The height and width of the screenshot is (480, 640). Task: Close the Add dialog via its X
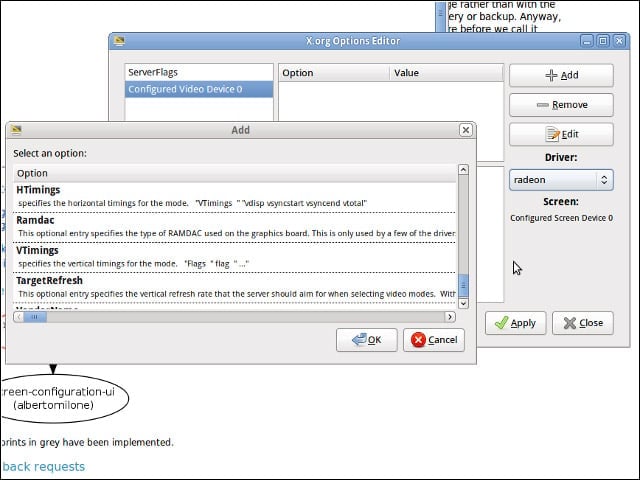point(465,130)
